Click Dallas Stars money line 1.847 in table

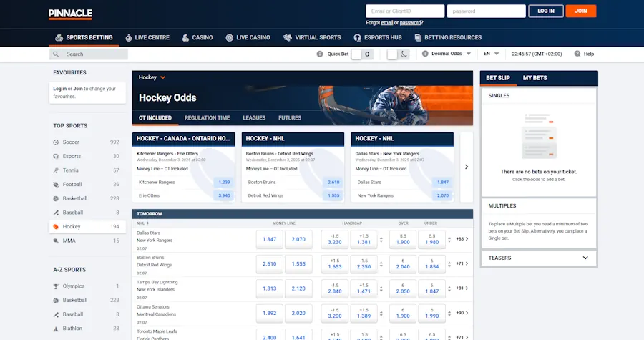click(x=270, y=239)
